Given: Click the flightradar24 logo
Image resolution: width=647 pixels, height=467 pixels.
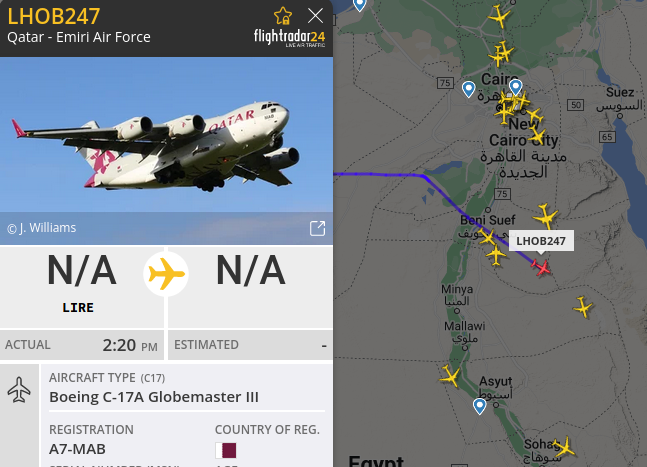Looking at the screenshot, I should point(289,38).
